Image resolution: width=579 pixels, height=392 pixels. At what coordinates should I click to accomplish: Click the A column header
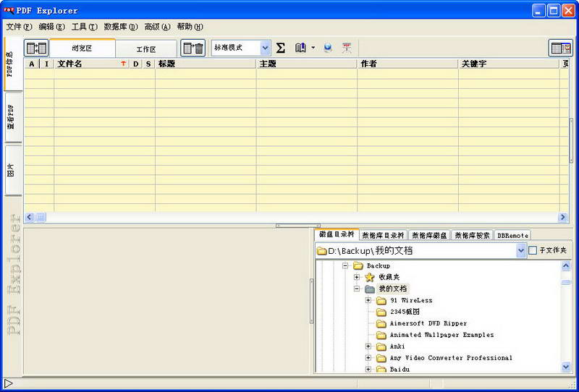pyautogui.click(x=32, y=64)
